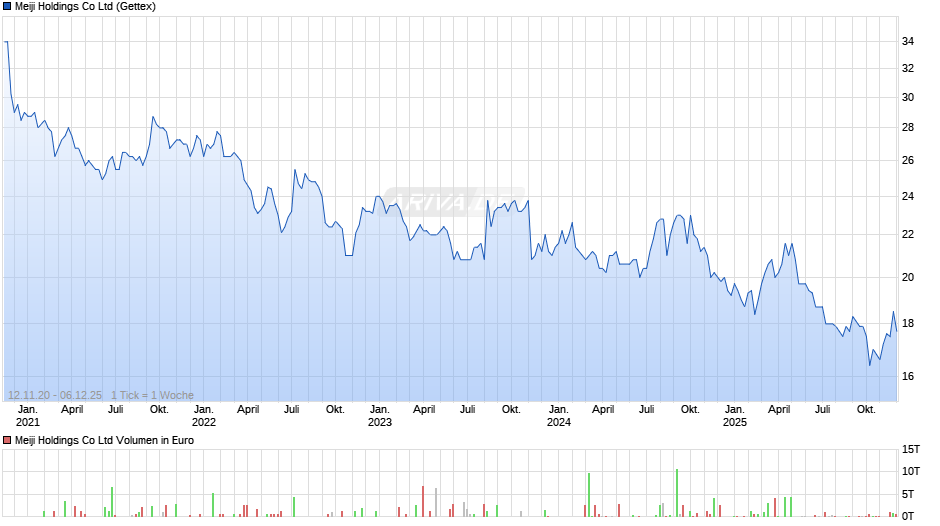Click the volume axis value 10T
The width and height of the screenshot is (940, 526).
[911, 471]
